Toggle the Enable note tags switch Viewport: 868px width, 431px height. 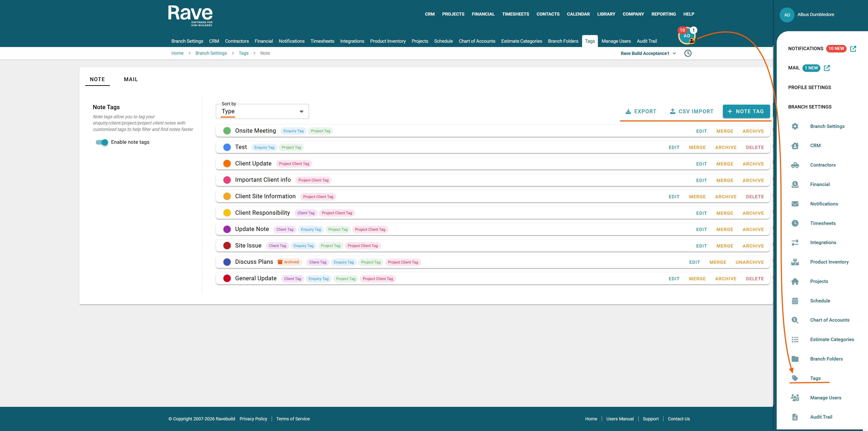tap(102, 142)
